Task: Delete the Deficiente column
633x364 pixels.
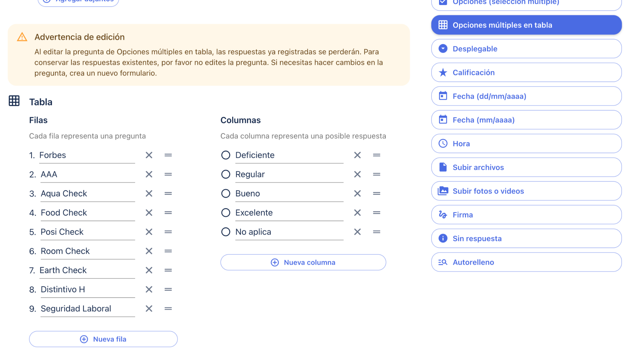Action: (x=357, y=155)
